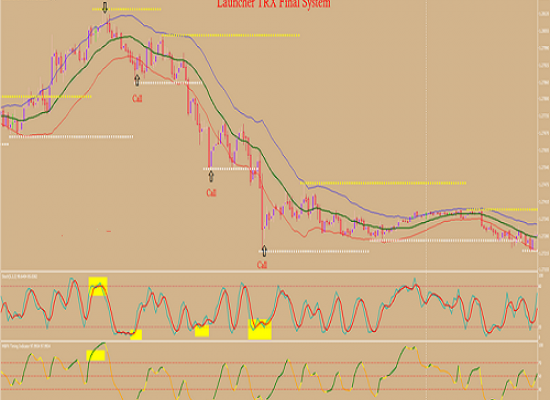Click the bottom panel indicator label text
The height and width of the screenshot is (400, 550).
[x=26, y=346]
